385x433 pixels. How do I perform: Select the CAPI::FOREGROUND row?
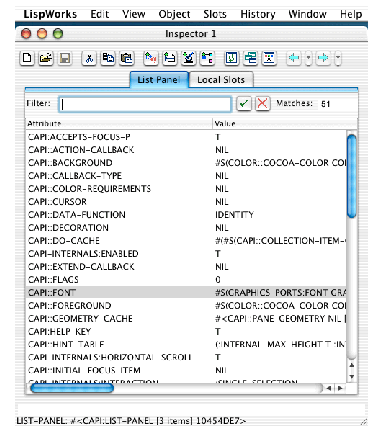186,306
